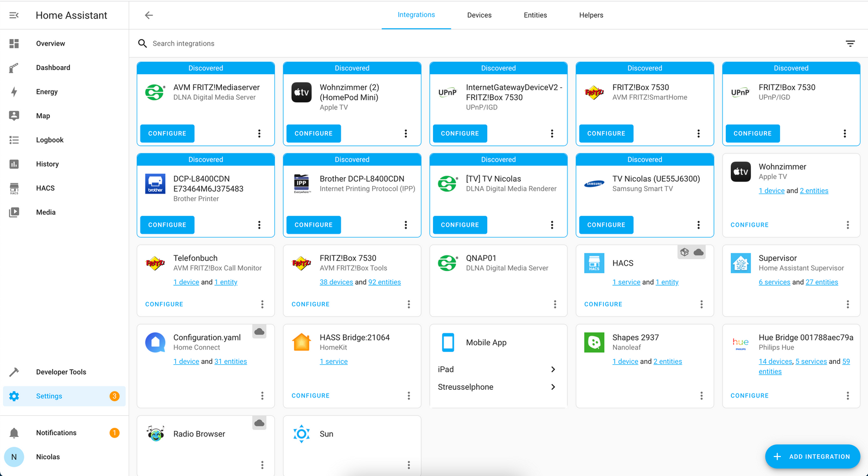The image size is (868, 476).
Task: Open the 31 entities link on the Configuration.yaml card
Action: pos(231,362)
